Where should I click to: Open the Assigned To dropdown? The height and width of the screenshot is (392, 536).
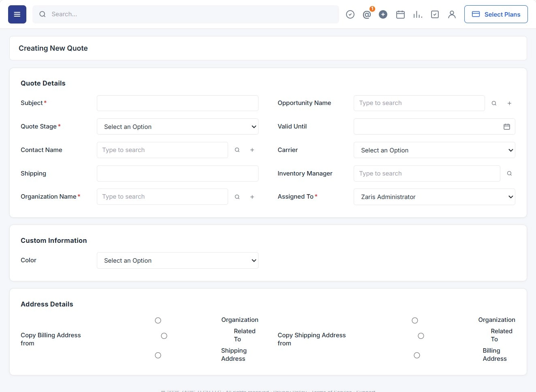(x=434, y=197)
